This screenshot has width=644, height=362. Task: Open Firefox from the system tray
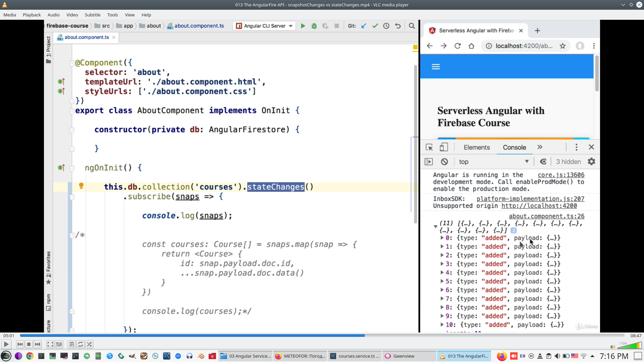pos(502,356)
